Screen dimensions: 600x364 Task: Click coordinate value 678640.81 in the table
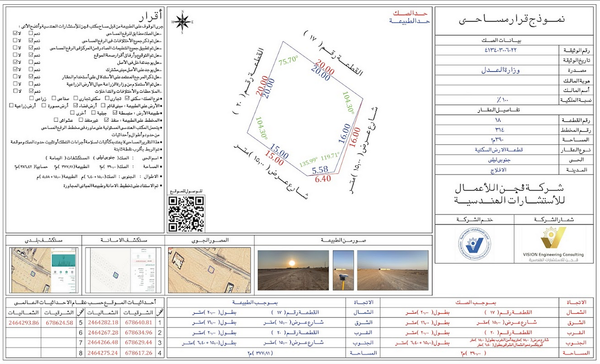[139, 323]
